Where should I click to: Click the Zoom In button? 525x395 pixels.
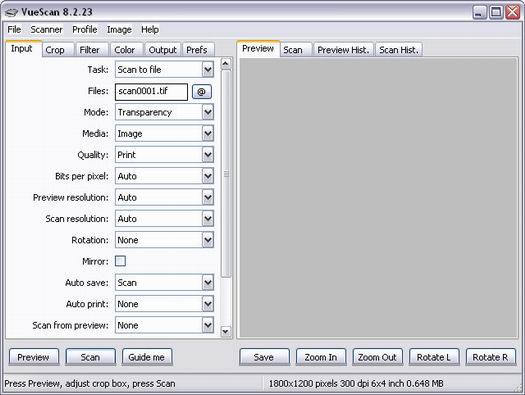[321, 357]
